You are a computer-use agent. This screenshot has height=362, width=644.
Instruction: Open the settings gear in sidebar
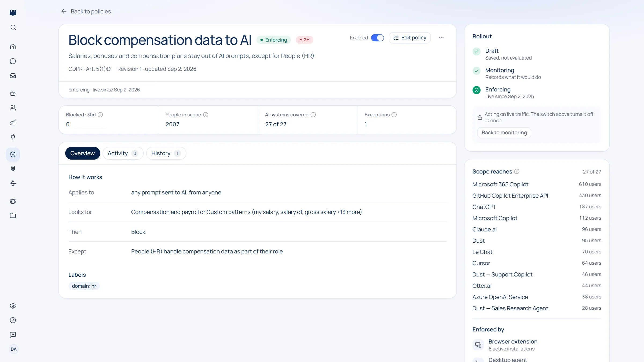tap(13, 306)
